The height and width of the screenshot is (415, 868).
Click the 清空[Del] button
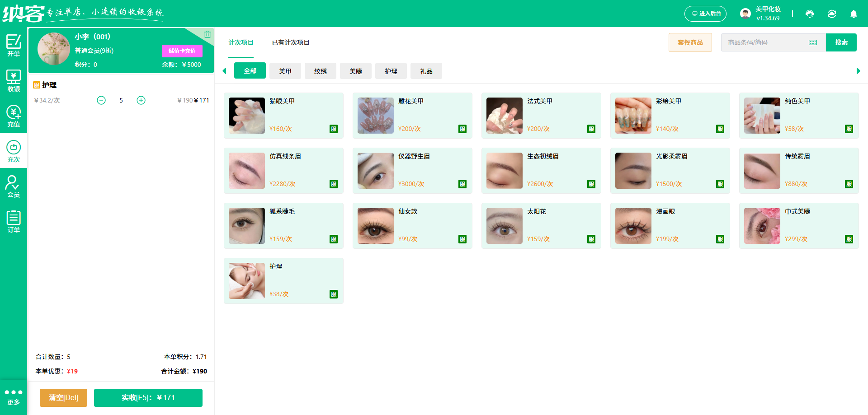tap(63, 398)
